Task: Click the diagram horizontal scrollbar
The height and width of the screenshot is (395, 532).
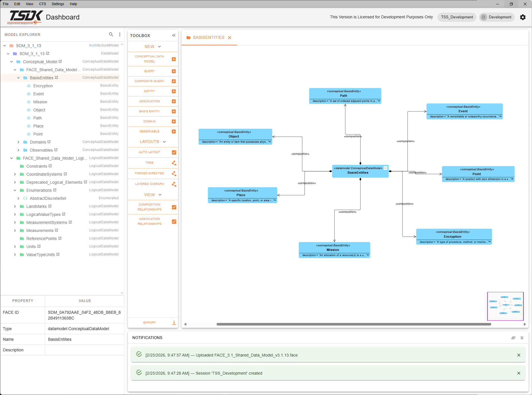Action: click(353, 324)
